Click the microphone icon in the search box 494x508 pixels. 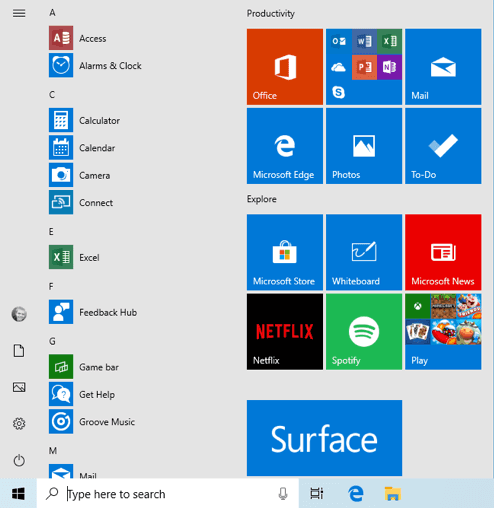pyautogui.click(x=283, y=494)
